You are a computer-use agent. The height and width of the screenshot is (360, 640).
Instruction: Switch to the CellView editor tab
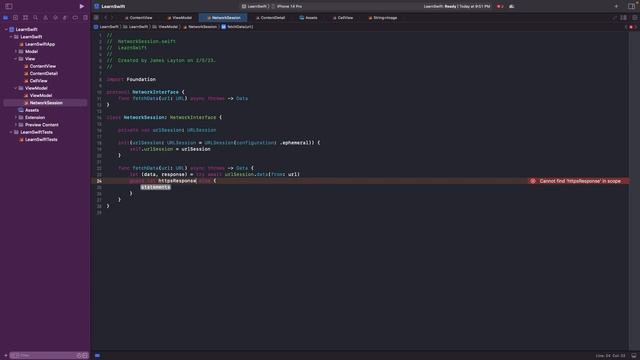tap(343, 18)
